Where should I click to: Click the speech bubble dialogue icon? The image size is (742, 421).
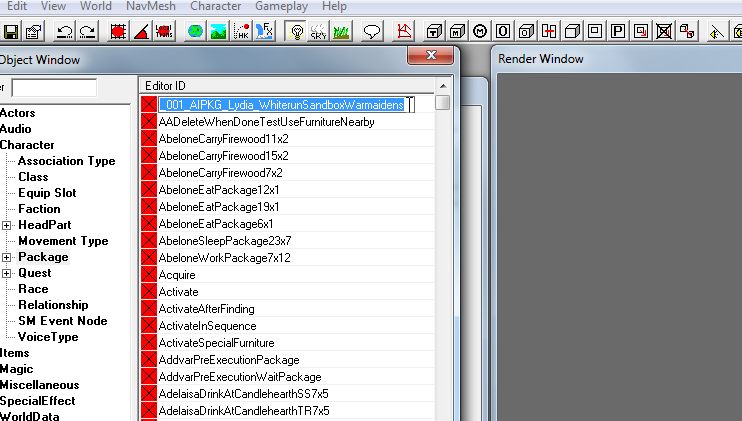(x=372, y=32)
